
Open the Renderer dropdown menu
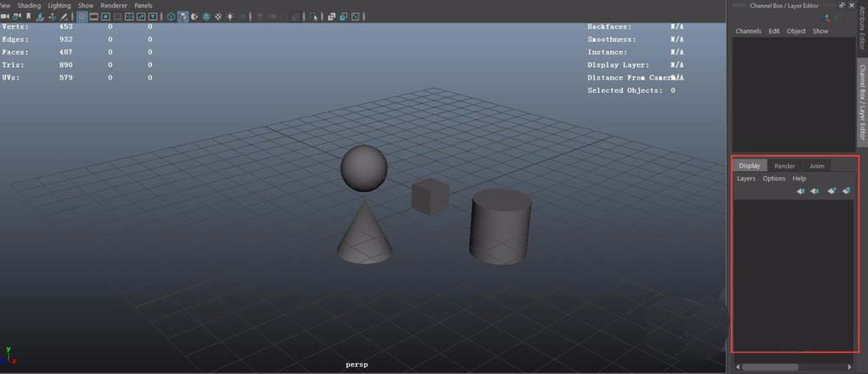(114, 5)
